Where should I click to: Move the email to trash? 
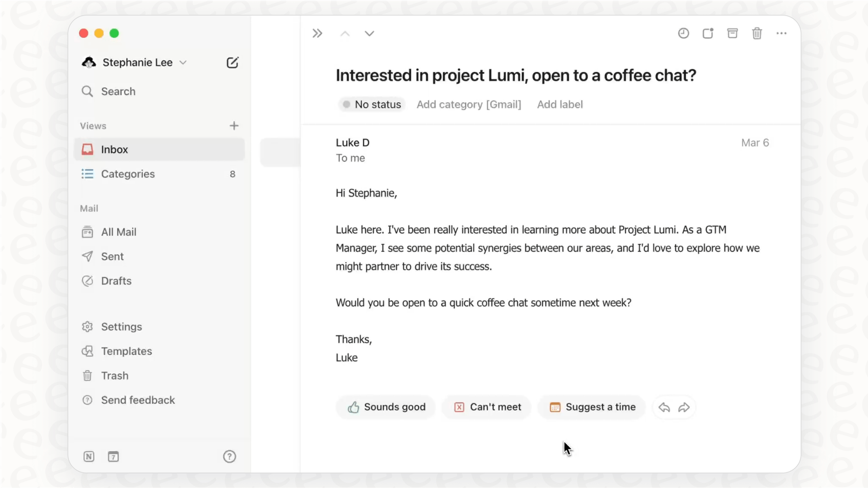(757, 33)
